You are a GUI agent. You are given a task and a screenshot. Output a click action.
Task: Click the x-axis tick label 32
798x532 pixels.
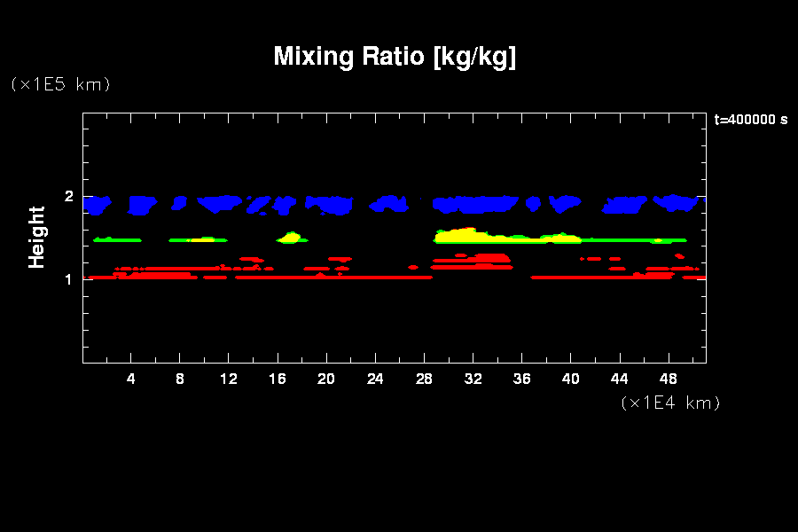point(473,379)
